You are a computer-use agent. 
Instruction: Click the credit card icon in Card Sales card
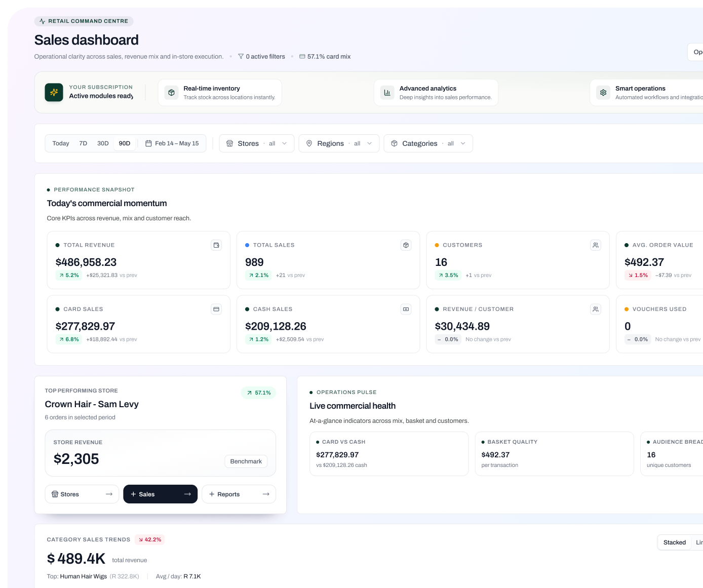[x=216, y=309]
